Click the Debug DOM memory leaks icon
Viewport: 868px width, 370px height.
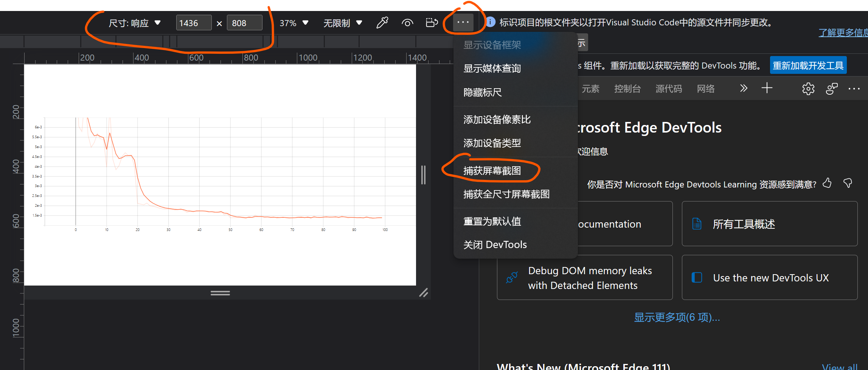(x=512, y=278)
